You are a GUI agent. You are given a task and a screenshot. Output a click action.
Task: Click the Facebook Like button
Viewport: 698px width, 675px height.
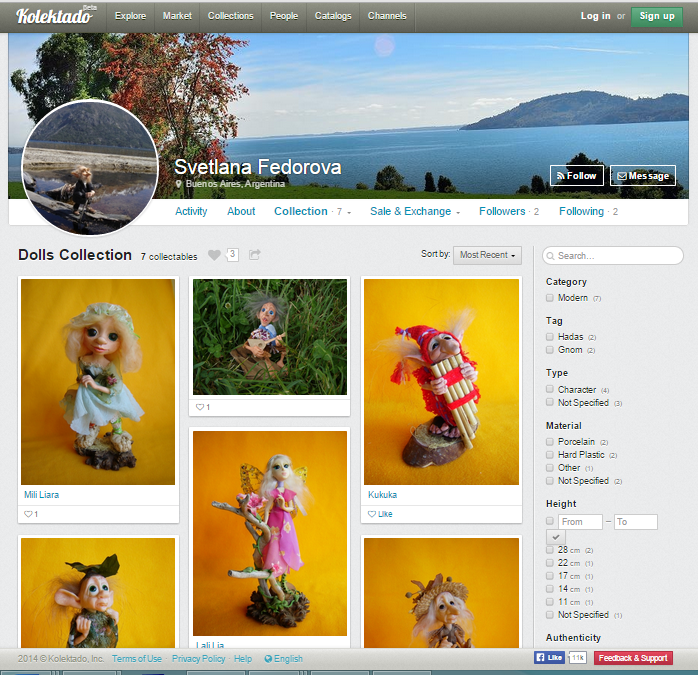(549, 658)
